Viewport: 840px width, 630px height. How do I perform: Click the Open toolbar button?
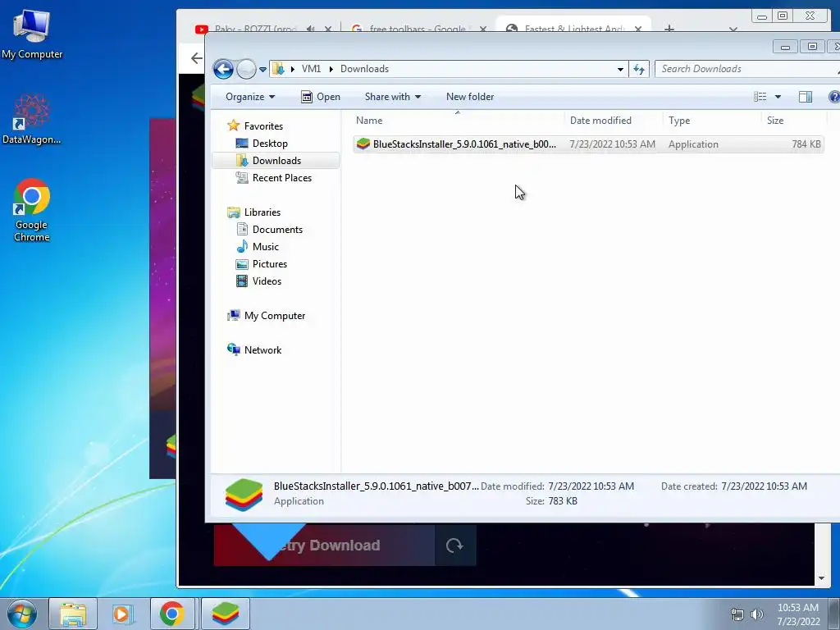pyautogui.click(x=321, y=97)
